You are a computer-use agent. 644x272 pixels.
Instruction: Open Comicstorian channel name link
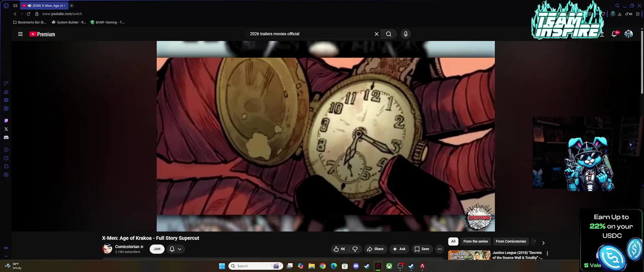click(x=127, y=247)
